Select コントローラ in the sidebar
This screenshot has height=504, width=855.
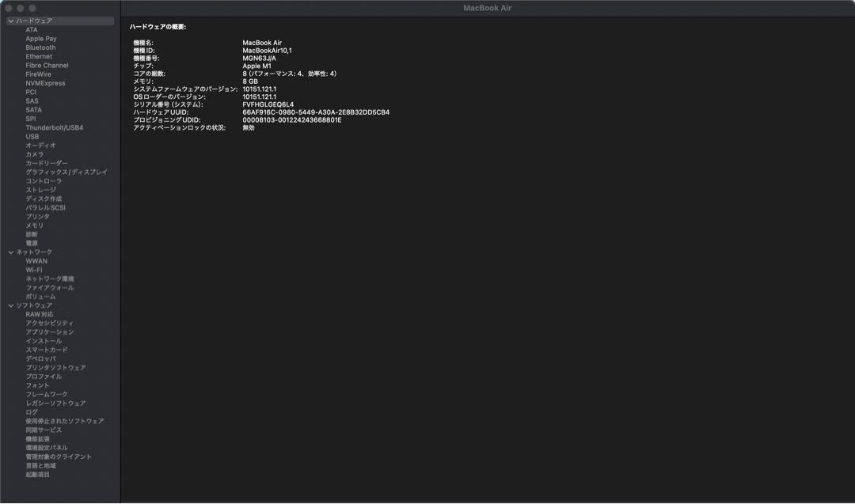click(44, 181)
